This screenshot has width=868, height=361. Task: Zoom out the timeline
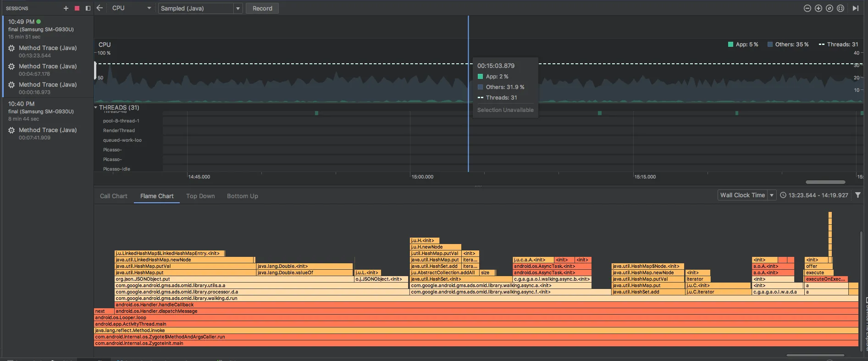(x=807, y=8)
